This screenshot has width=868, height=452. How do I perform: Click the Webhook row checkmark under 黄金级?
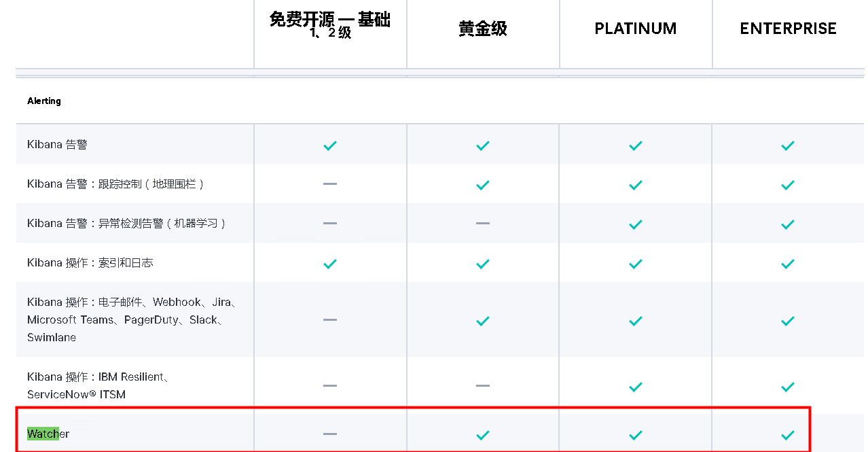[483, 320]
